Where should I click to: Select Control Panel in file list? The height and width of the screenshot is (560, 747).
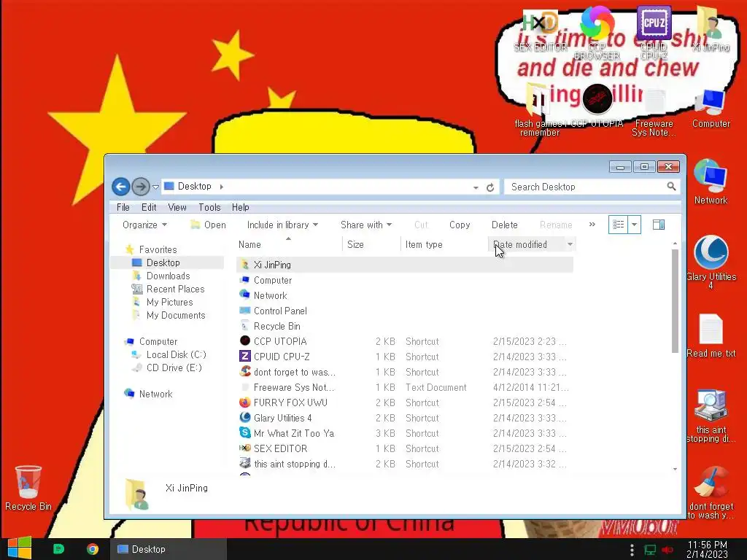[404, 311]
